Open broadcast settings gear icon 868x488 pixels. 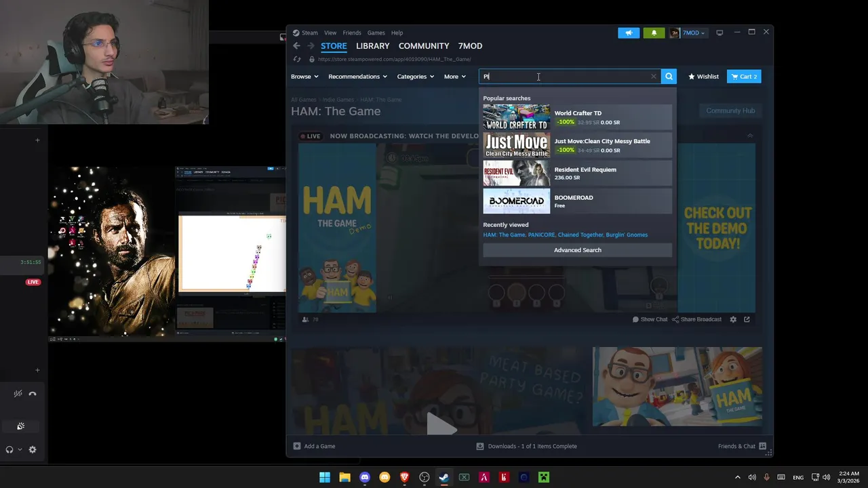pos(733,319)
